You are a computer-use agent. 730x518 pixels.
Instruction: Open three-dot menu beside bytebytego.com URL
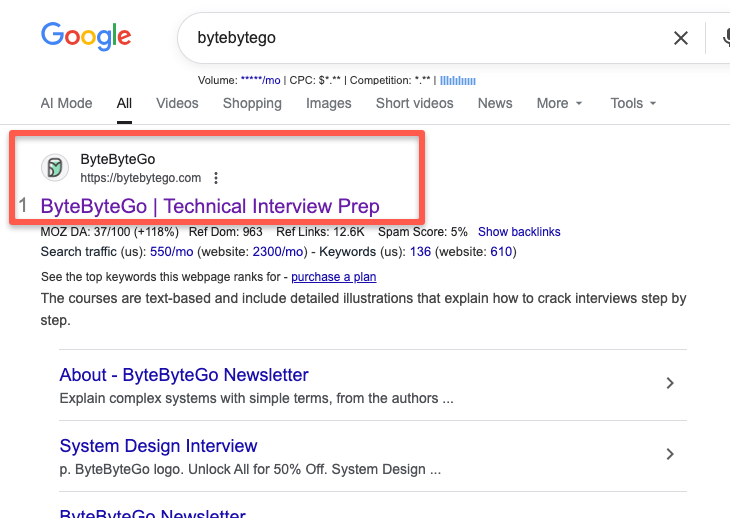[x=216, y=178]
